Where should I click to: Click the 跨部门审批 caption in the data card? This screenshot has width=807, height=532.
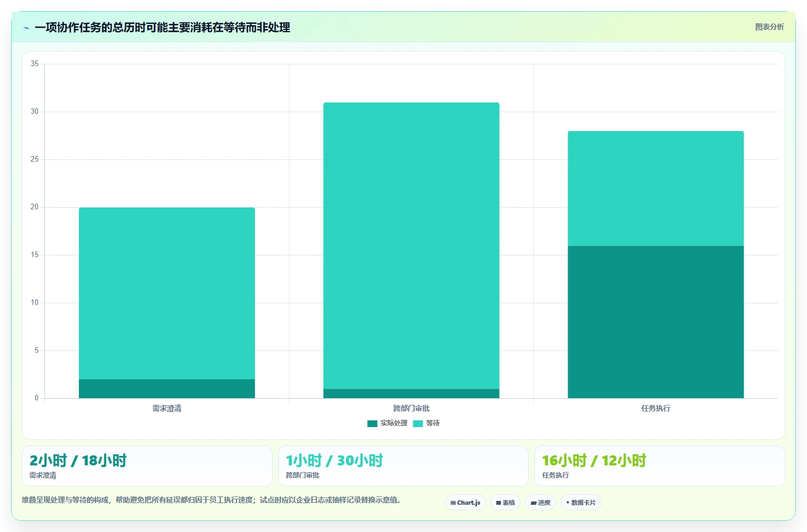303,475
